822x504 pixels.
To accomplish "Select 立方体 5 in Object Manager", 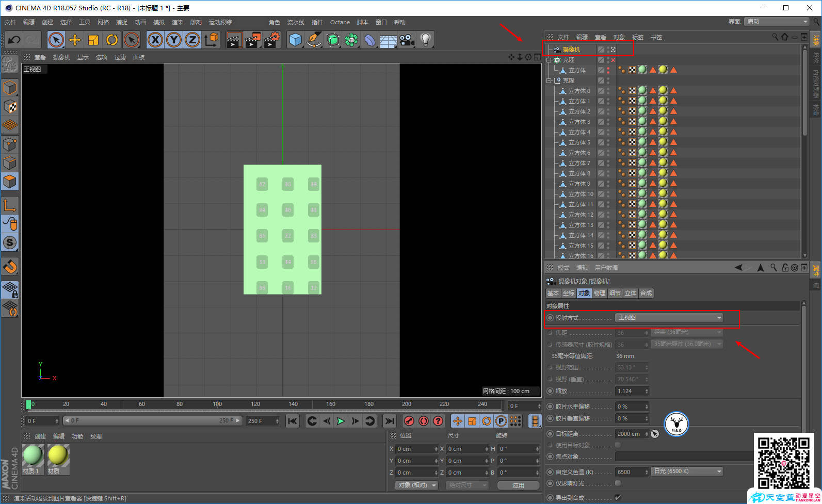I will [x=579, y=142].
